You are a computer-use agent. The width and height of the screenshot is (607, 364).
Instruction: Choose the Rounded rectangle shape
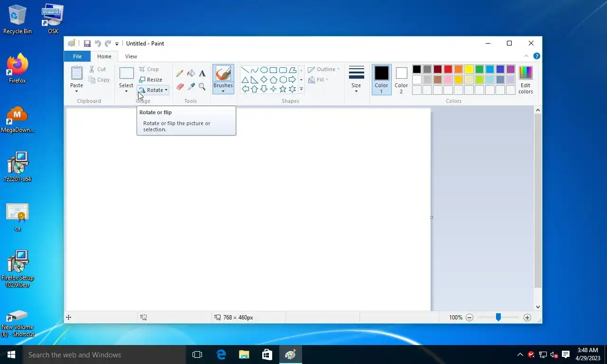[x=283, y=70]
